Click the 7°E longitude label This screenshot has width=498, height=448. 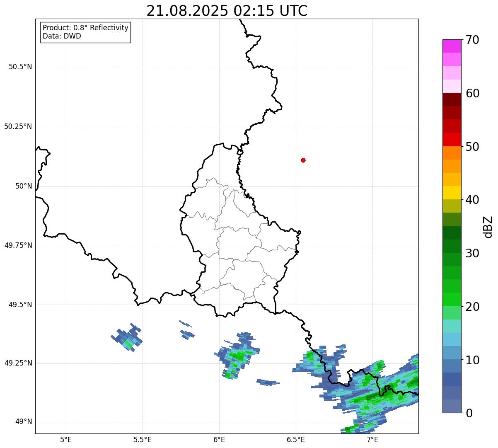(x=372, y=439)
